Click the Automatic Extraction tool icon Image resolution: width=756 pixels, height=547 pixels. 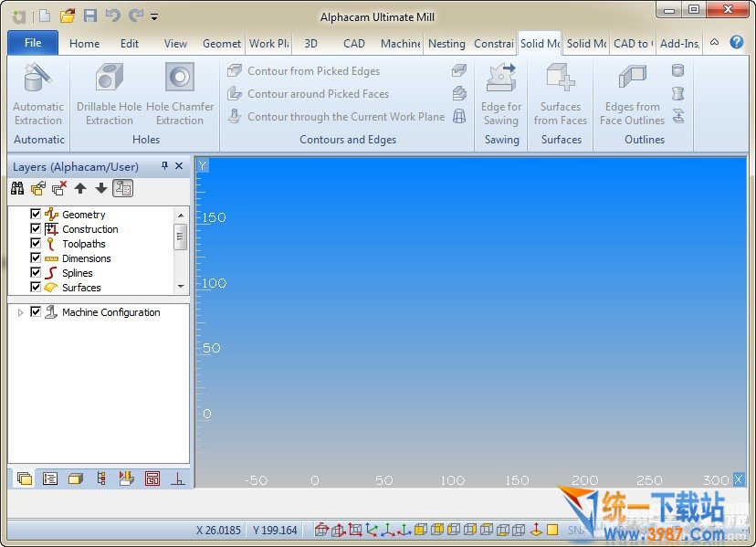(37, 78)
